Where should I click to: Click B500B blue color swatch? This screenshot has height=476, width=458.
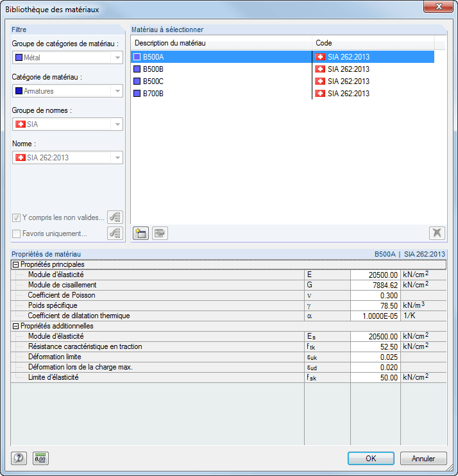[x=137, y=69]
